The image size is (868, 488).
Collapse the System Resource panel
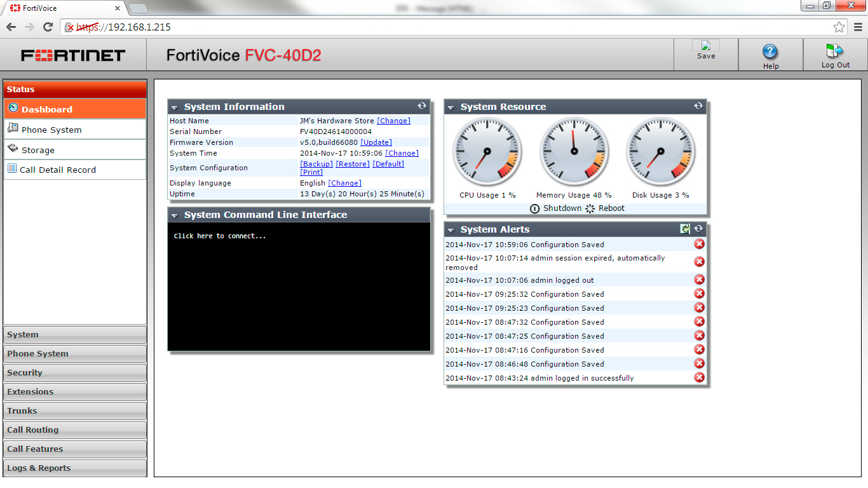451,107
